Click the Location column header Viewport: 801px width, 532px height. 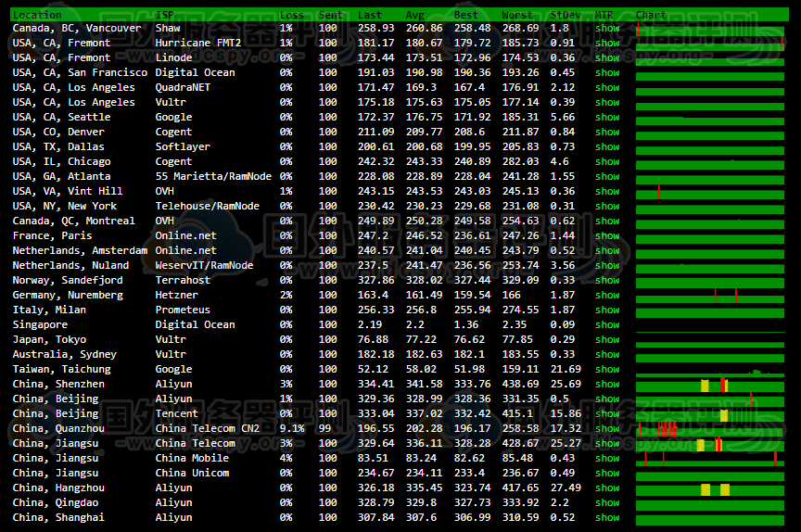[x=37, y=15]
